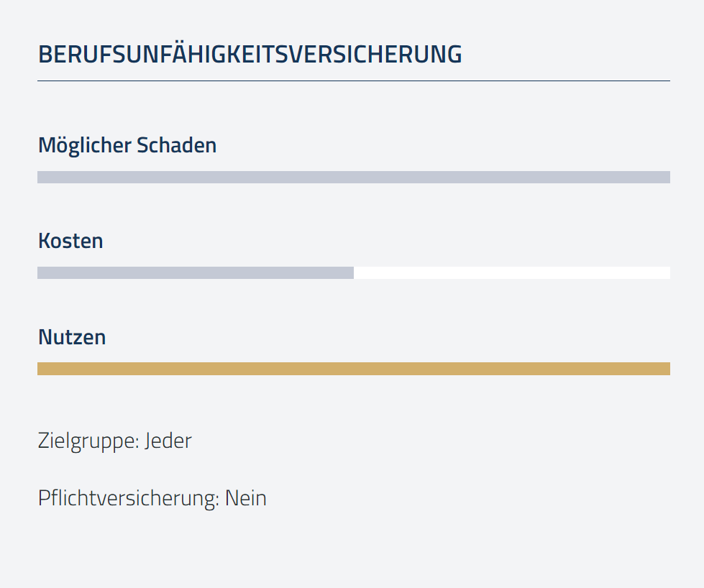This screenshot has width=704, height=588.
Task: Click the word Pflichtversicherung
Action: point(129,498)
